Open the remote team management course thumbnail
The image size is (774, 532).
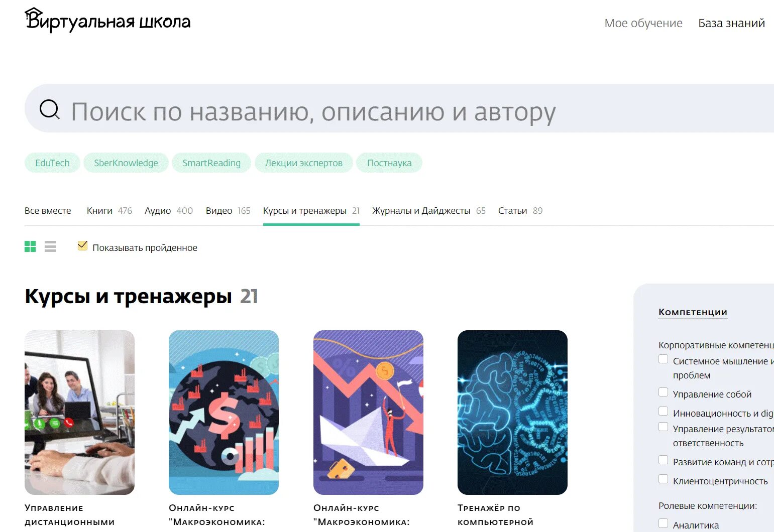(x=79, y=413)
